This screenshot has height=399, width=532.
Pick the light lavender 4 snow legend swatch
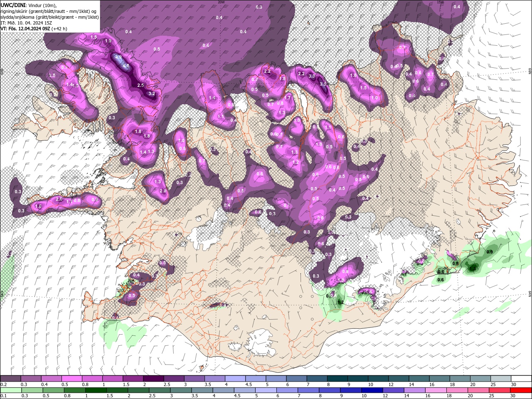coord(235,379)
